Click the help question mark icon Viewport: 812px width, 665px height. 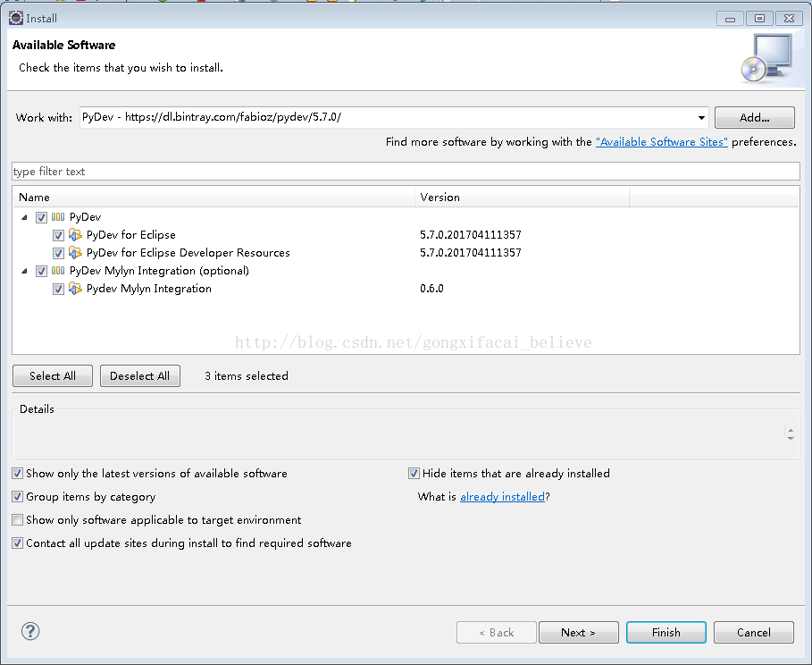pos(30,632)
